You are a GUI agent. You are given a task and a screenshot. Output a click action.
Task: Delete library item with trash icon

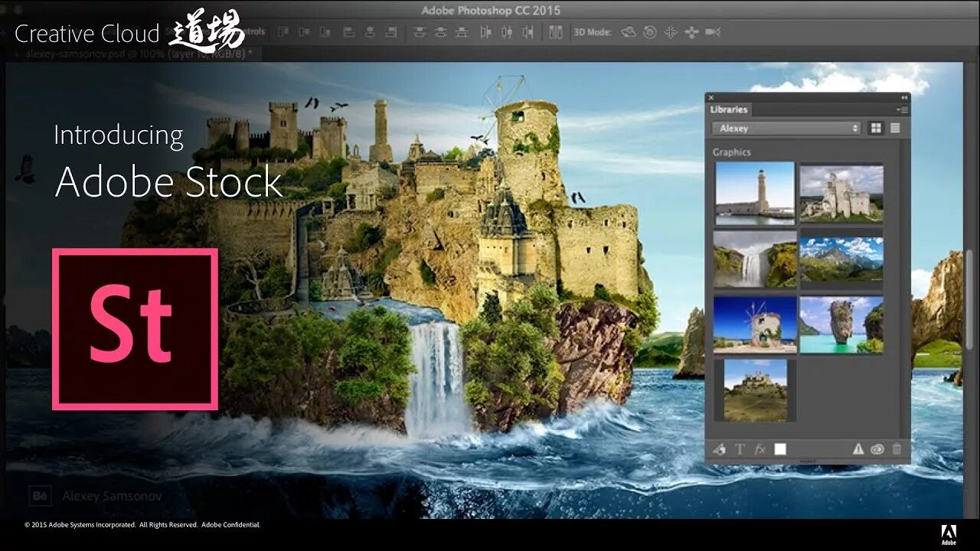897,449
